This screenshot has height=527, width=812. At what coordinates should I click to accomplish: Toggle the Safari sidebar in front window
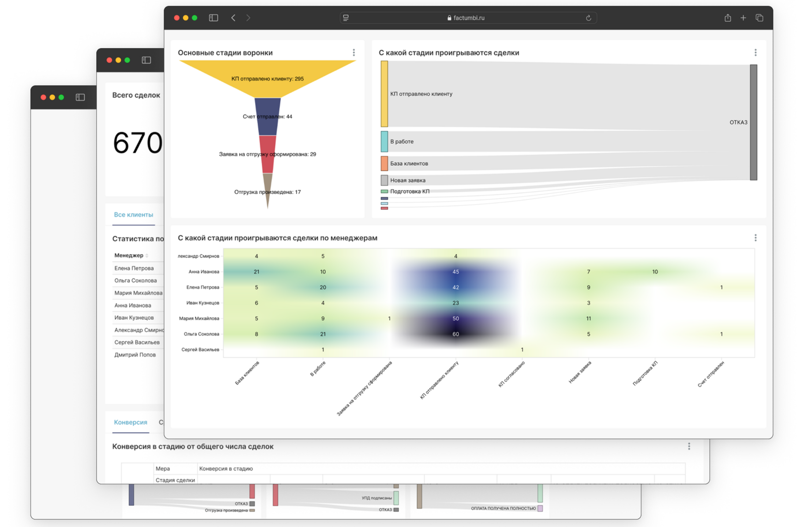(x=213, y=18)
